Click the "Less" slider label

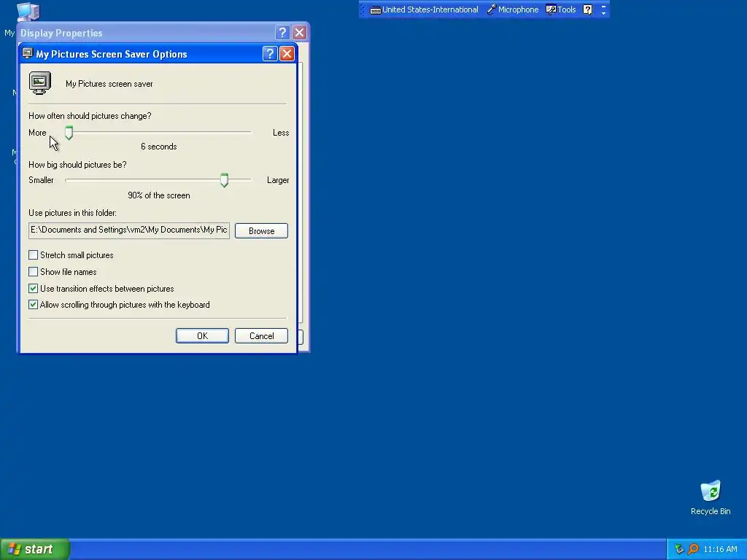point(281,133)
